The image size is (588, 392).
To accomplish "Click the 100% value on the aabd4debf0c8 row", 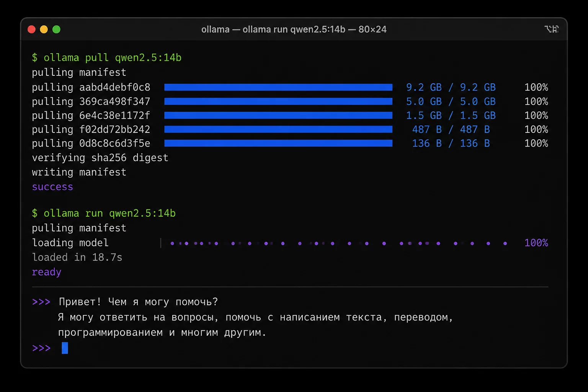I will [536, 87].
